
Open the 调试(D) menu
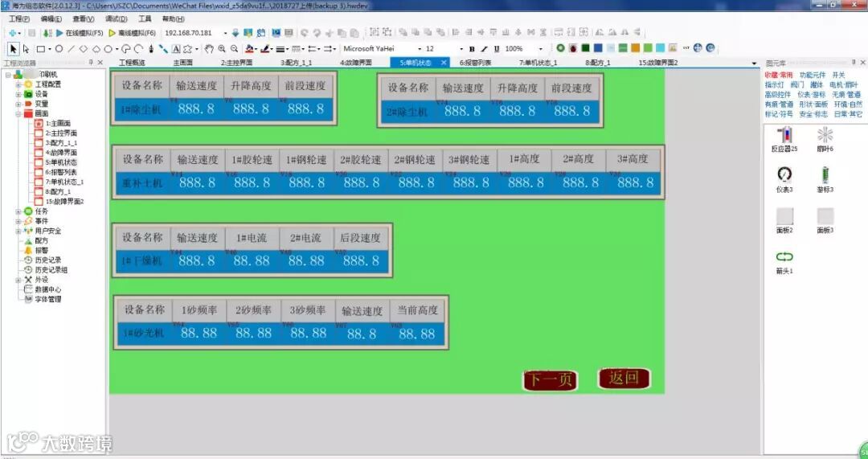[117, 18]
